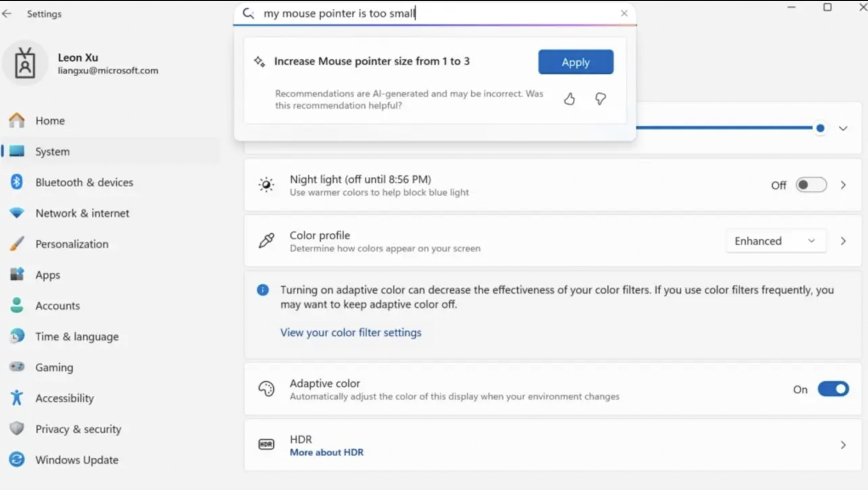Open Night light details chevron
This screenshot has height=490, width=868.
pos(843,185)
